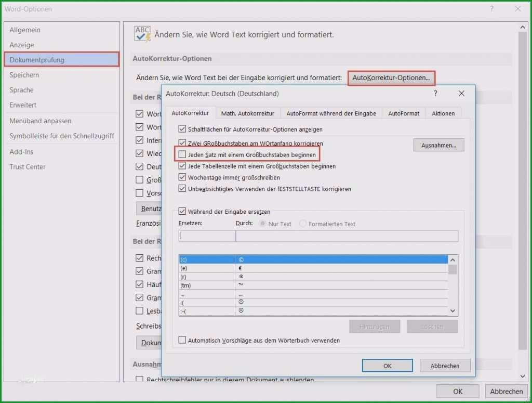Switch to the AutoKorrektur tab
The image size is (532, 403).
(190, 113)
